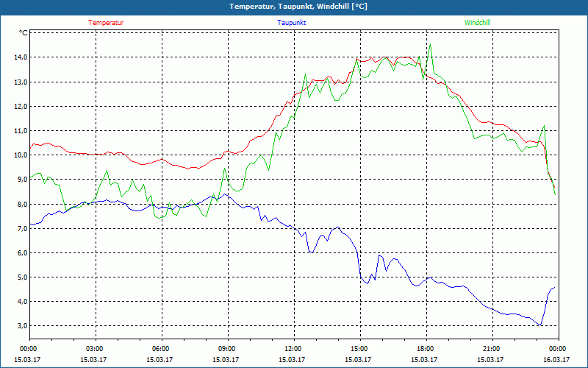588x368 pixels.
Task: Click the 06:00 time axis label
Action: 162,349
